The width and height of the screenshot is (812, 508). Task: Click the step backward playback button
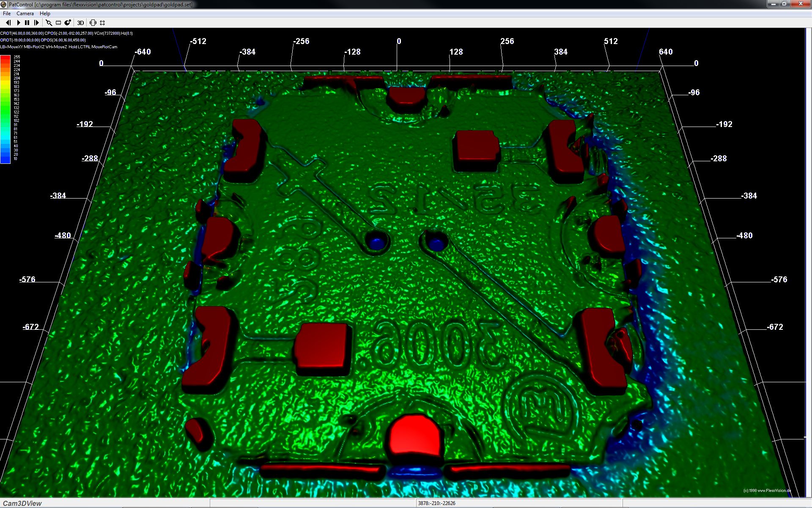8,23
